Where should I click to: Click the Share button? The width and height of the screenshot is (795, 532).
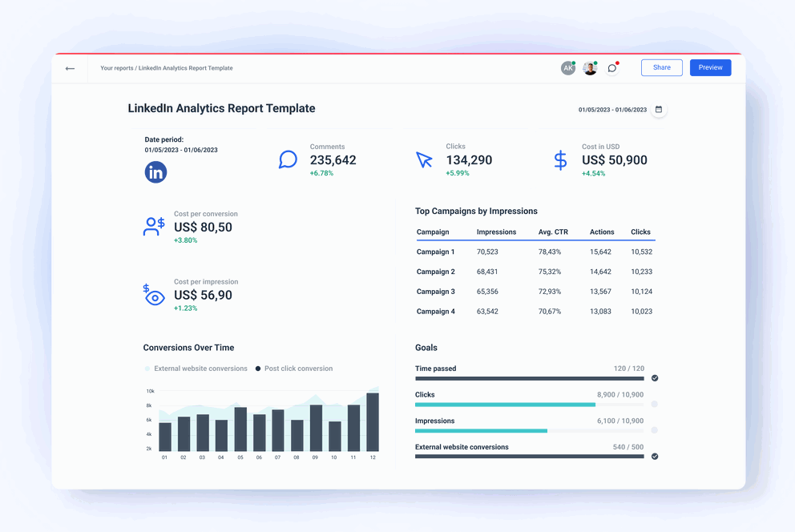661,67
